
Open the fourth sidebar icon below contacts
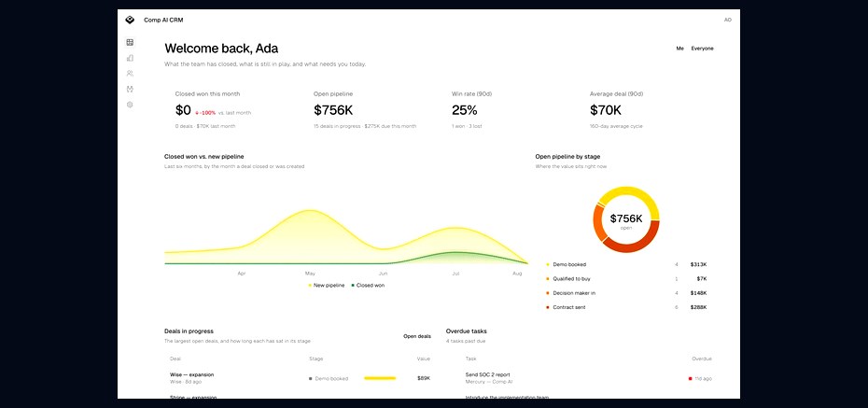pyautogui.click(x=130, y=89)
